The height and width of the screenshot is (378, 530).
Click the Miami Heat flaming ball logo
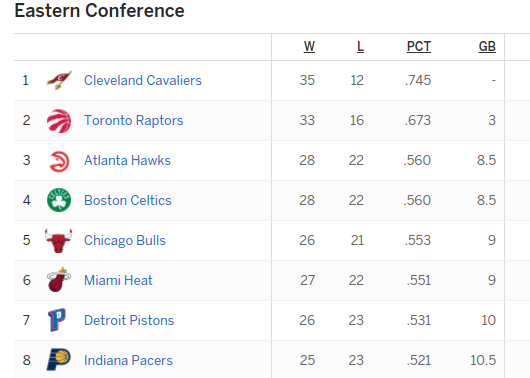point(59,280)
